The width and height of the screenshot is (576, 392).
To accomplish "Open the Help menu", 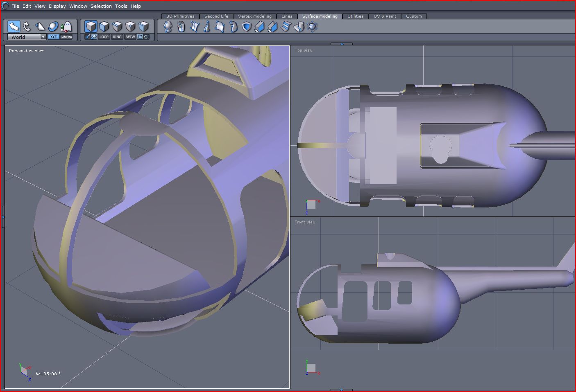I will [x=136, y=6].
